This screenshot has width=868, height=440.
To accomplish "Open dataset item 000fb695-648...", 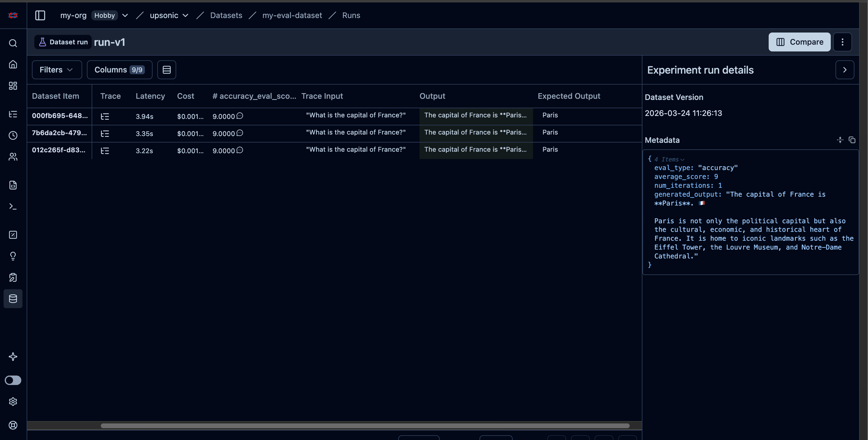I will (60, 116).
